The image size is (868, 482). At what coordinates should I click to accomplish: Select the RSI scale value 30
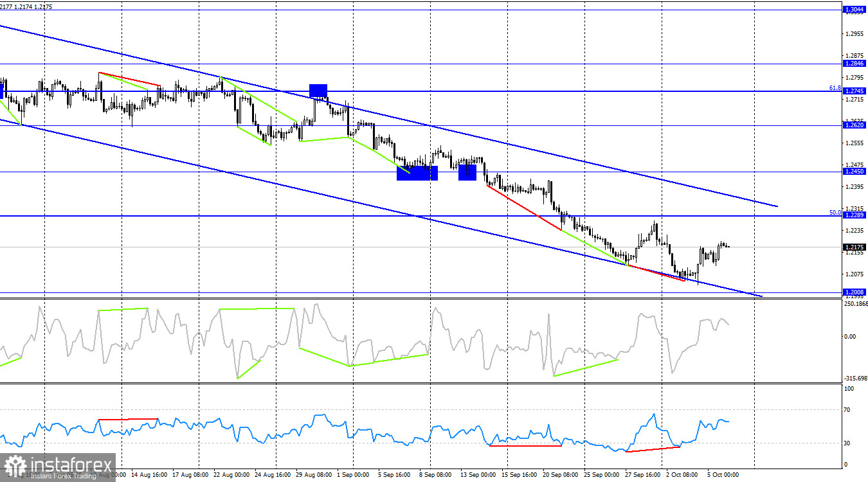849,443
